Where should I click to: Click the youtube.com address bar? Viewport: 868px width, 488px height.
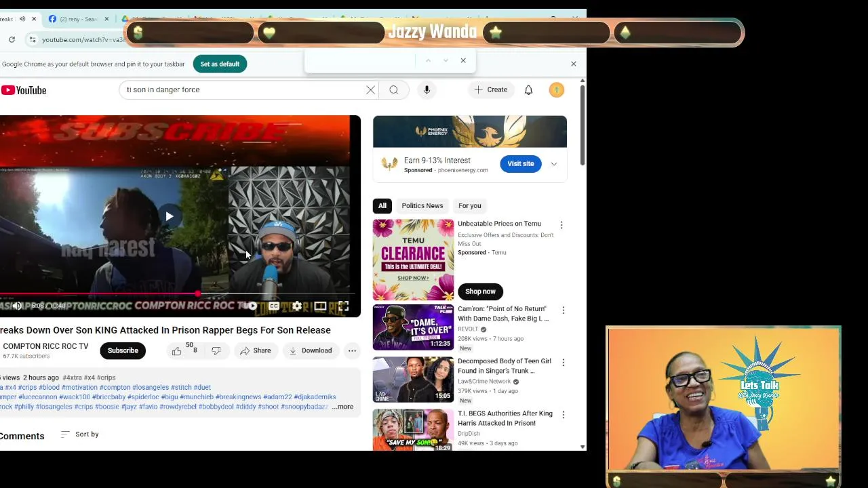point(83,39)
